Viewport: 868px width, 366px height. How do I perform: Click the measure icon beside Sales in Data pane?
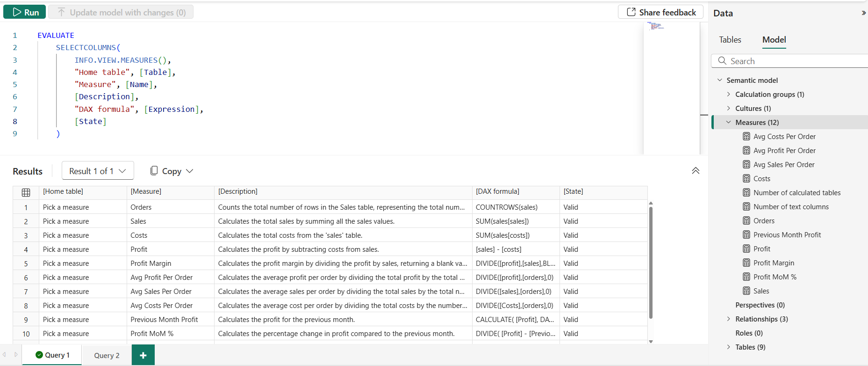pyautogui.click(x=746, y=291)
